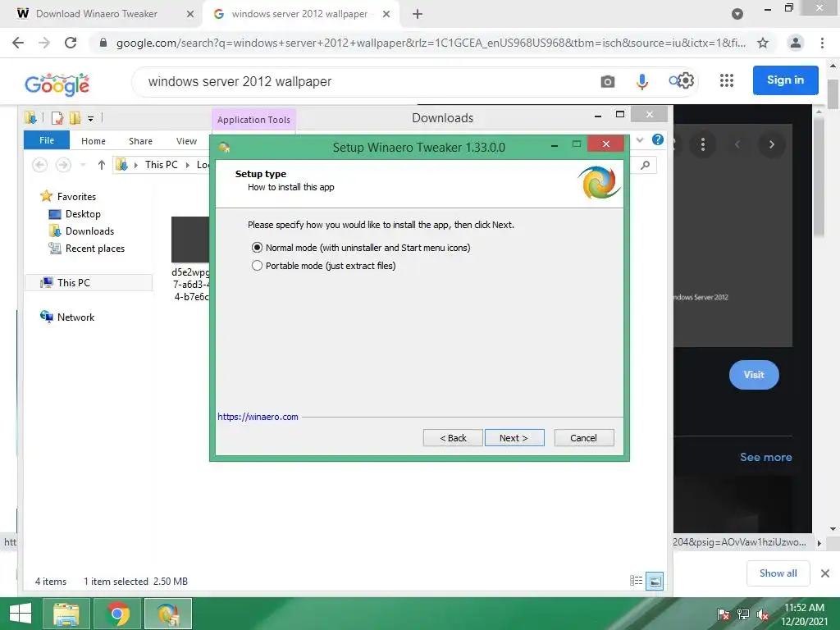Click the See more link
Viewport: 840px width, 630px height.
[765, 457]
